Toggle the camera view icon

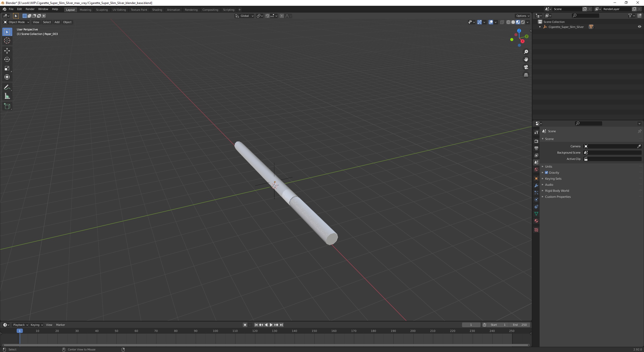(526, 67)
